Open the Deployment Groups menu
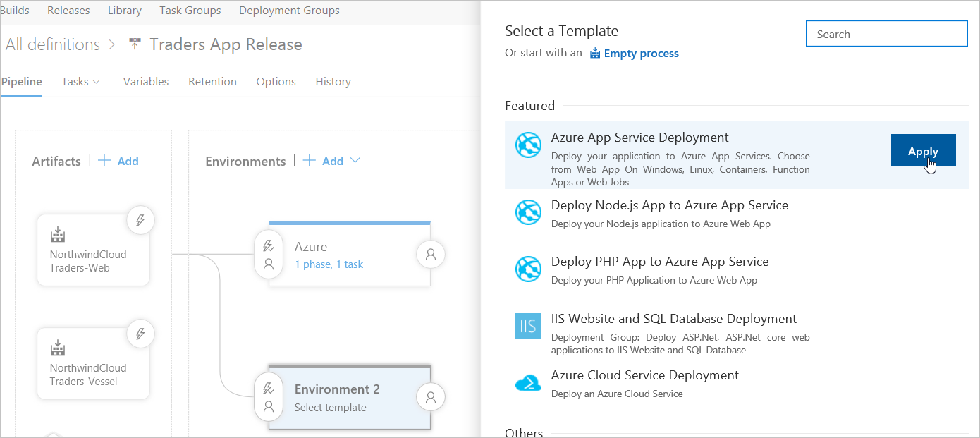The image size is (980, 438). [289, 11]
